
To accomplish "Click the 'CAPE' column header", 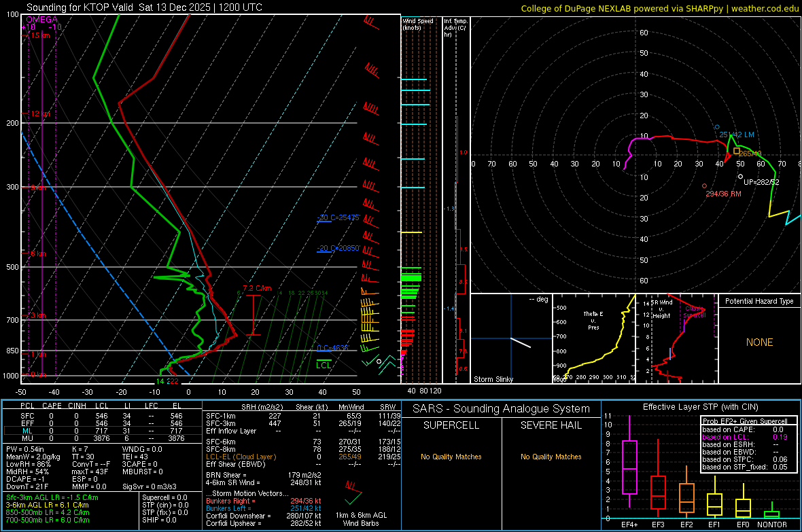I will click(52, 406).
